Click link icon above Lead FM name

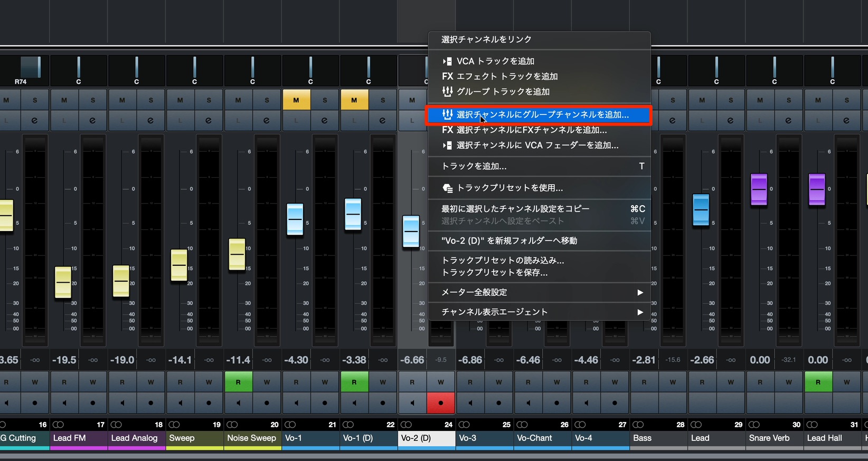point(58,425)
